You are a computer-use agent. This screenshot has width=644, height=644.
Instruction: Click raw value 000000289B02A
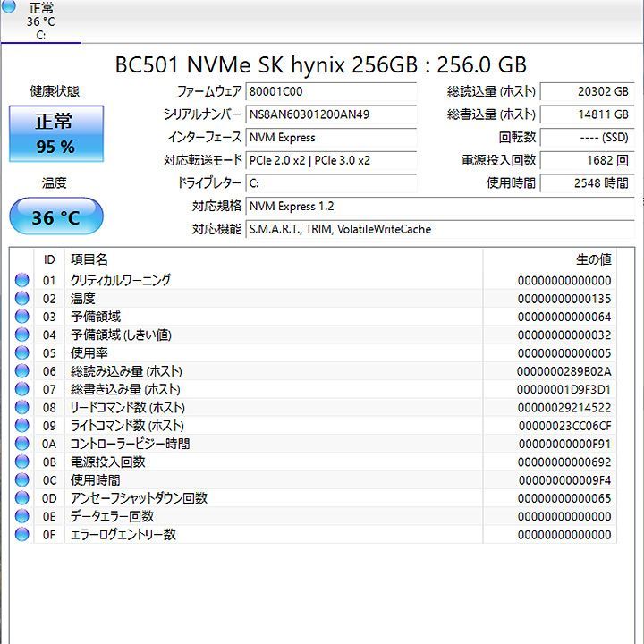pos(564,371)
